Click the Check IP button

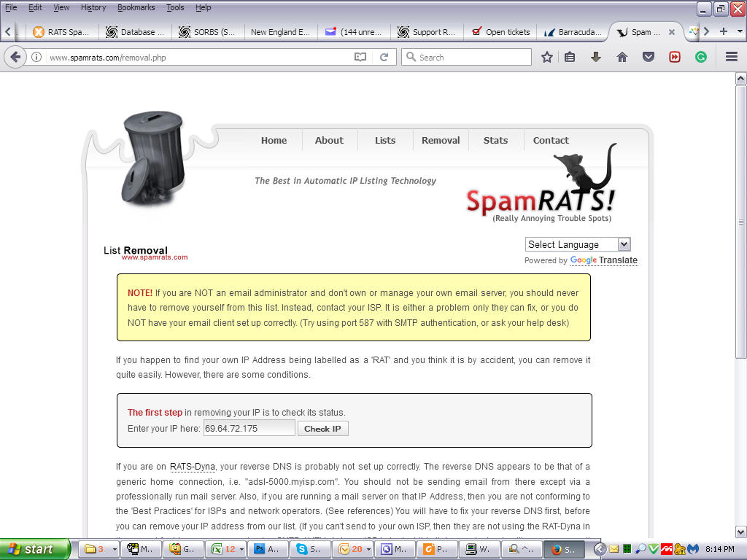[322, 429]
